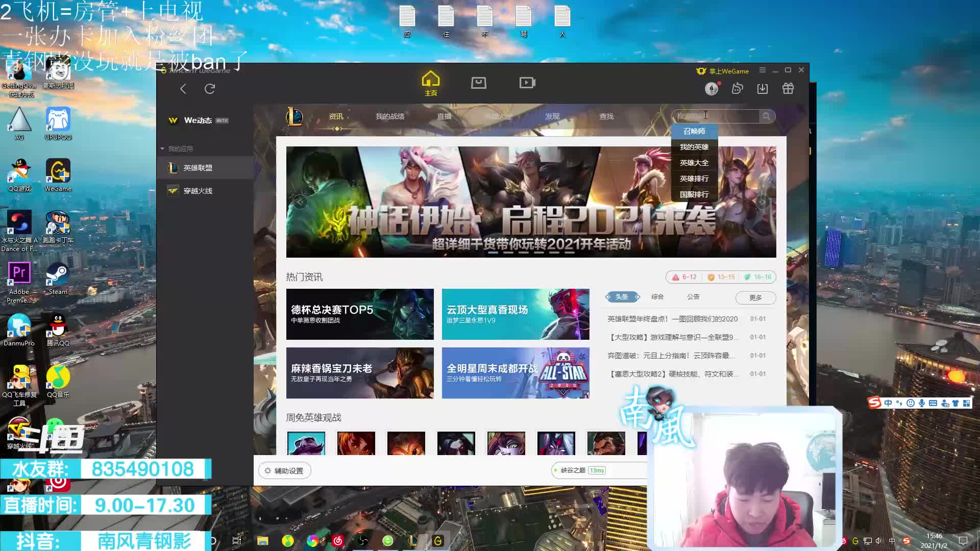Click the 13-15 indicator

click(721, 277)
